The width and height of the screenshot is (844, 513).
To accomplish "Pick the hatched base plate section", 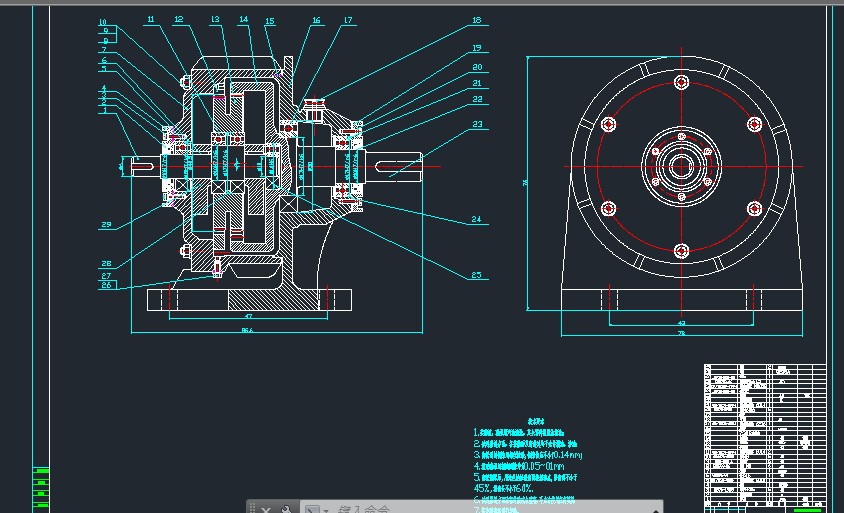I will [x=273, y=300].
